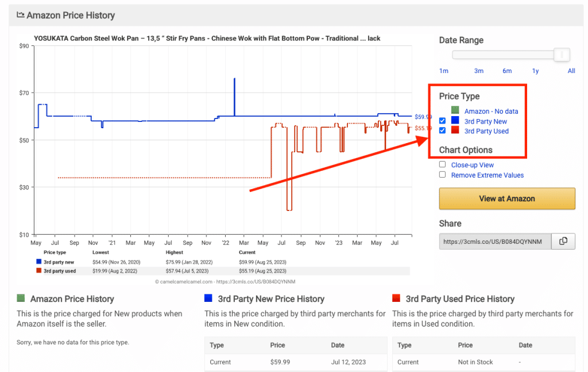The width and height of the screenshot is (588, 372).
Task: Click the blue square by 3rd Party New Price History
Action: coord(208,298)
